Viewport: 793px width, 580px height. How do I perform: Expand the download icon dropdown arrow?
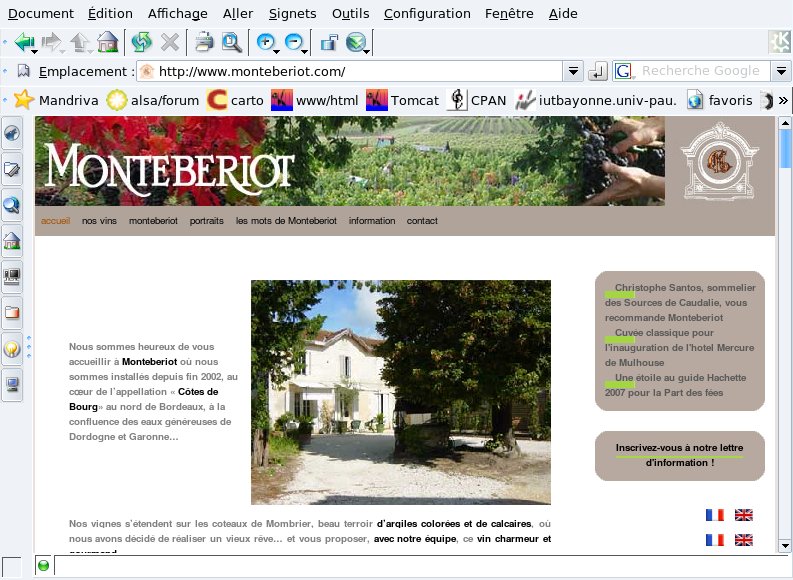pos(367,51)
